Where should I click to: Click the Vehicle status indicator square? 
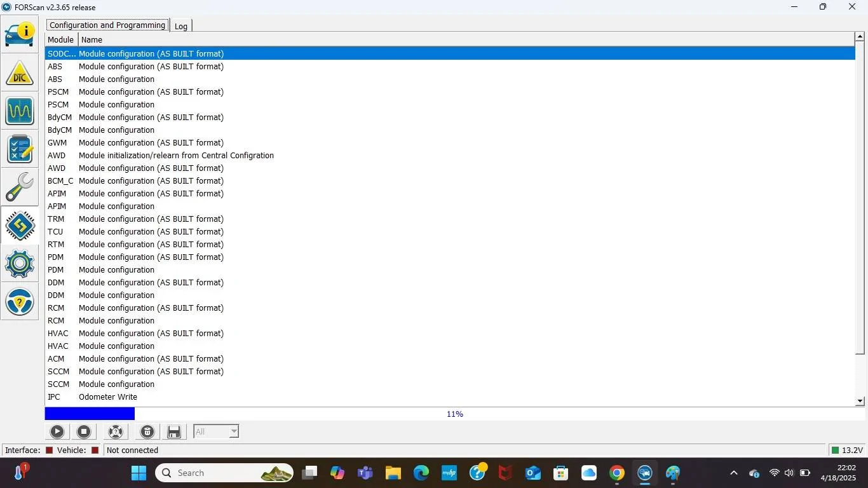click(x=95, y=451)
